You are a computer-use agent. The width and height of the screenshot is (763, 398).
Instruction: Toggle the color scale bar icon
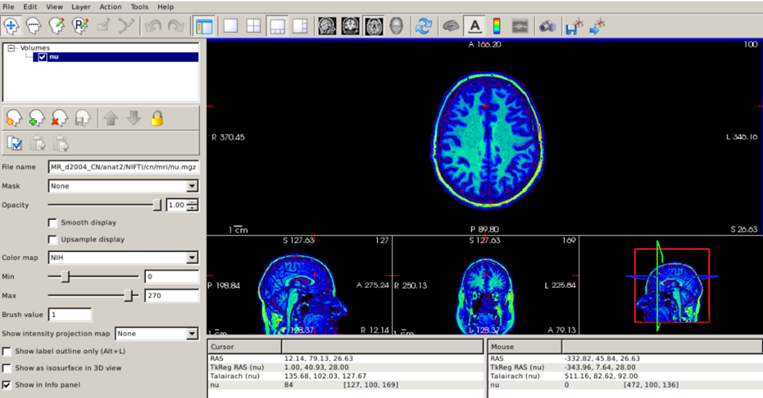[x=496, y=26]
